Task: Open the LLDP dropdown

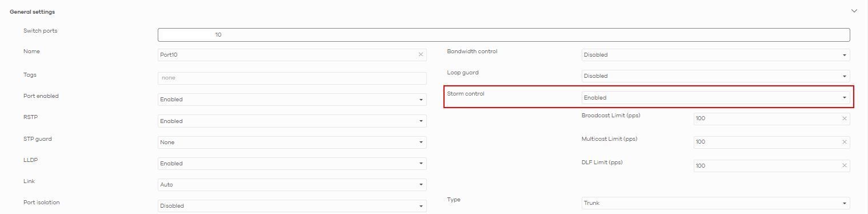Action: tap(292, 164)
